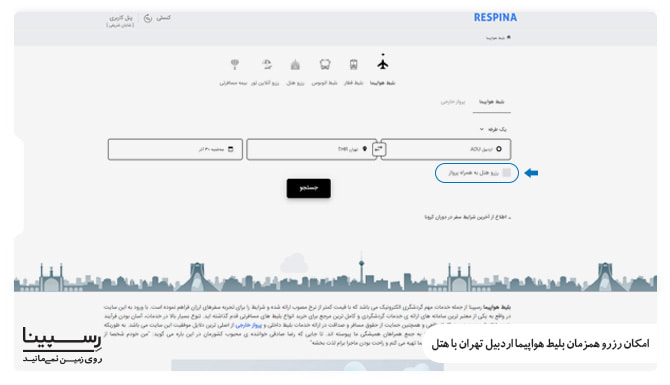Click the circle icon in the Ardabil origin field
The image size is (670, 385).
[499, 149]
